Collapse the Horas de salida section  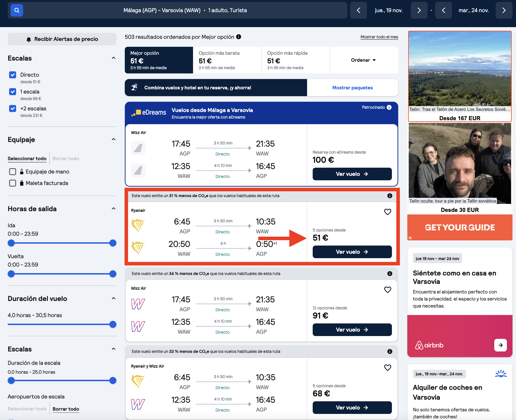tap(113, 209)
